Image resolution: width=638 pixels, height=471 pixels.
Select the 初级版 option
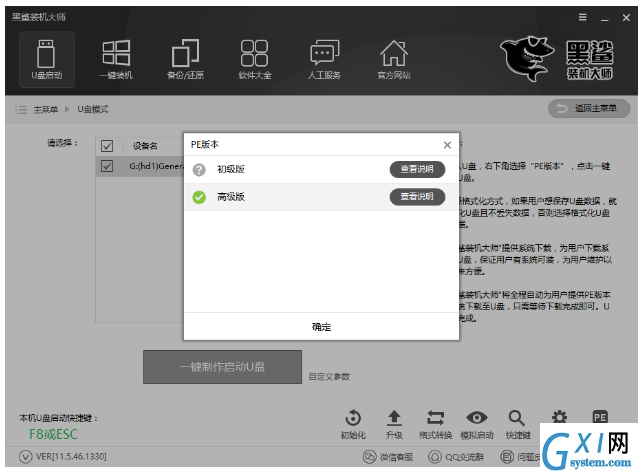(321, 169)
